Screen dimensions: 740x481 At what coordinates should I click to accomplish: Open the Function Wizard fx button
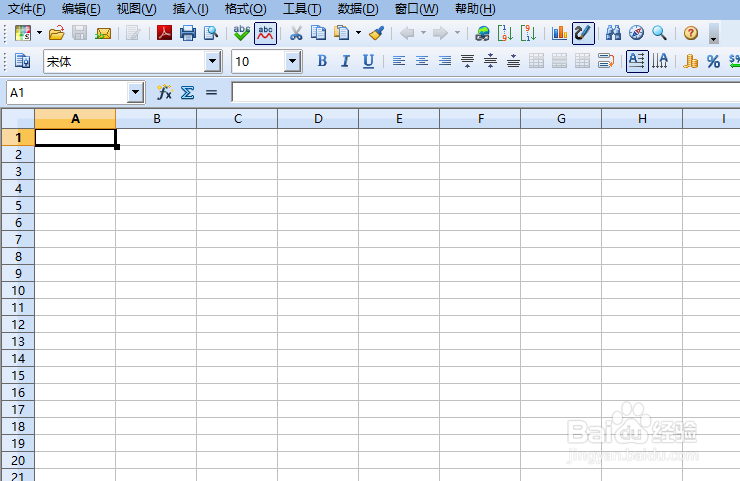(164, 93)
